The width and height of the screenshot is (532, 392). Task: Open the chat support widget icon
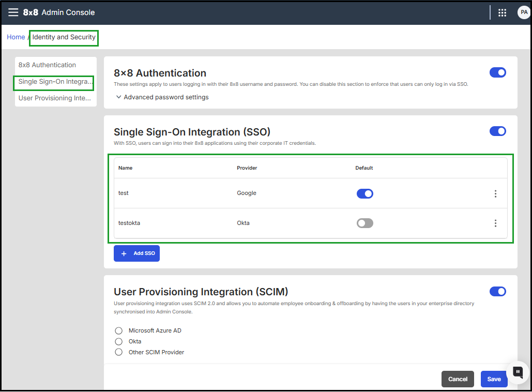point(518,372)
